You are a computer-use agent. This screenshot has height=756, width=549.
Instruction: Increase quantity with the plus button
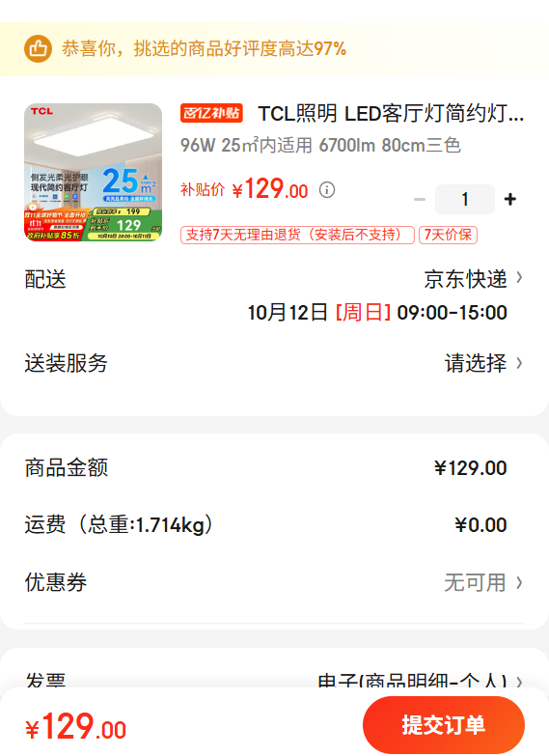(x=510, y=199)
